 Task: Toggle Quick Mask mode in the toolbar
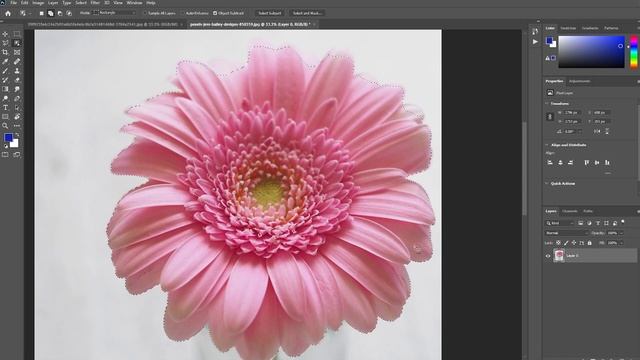point(5,155)
